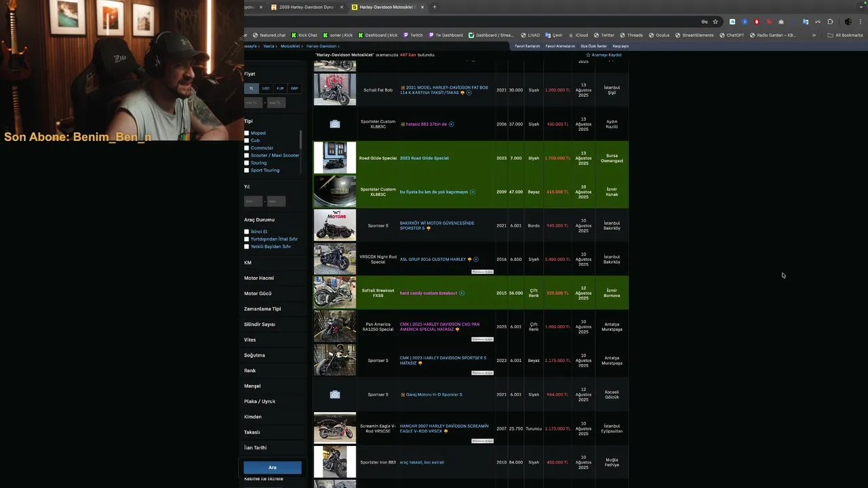Click camera placeholder of Garaj Motoru Sportster S listing

coord(334,394)
